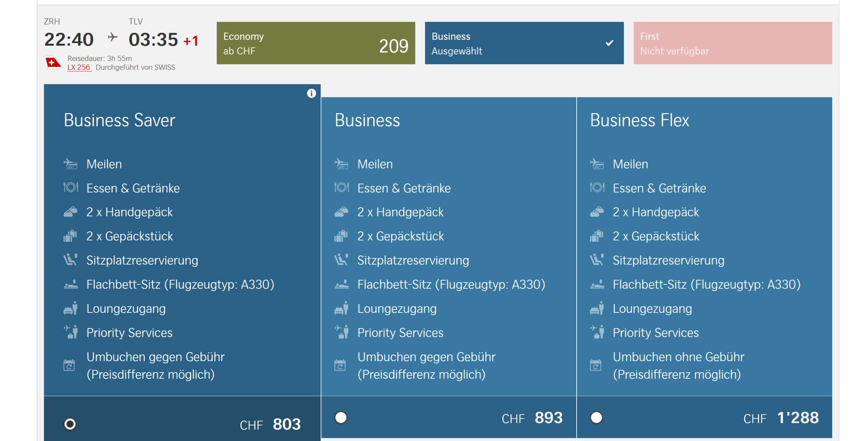Switch to the Economy ab CHF 209 tab
The width and height of the screenshot is (868, 441).
[x=316, y=43]
